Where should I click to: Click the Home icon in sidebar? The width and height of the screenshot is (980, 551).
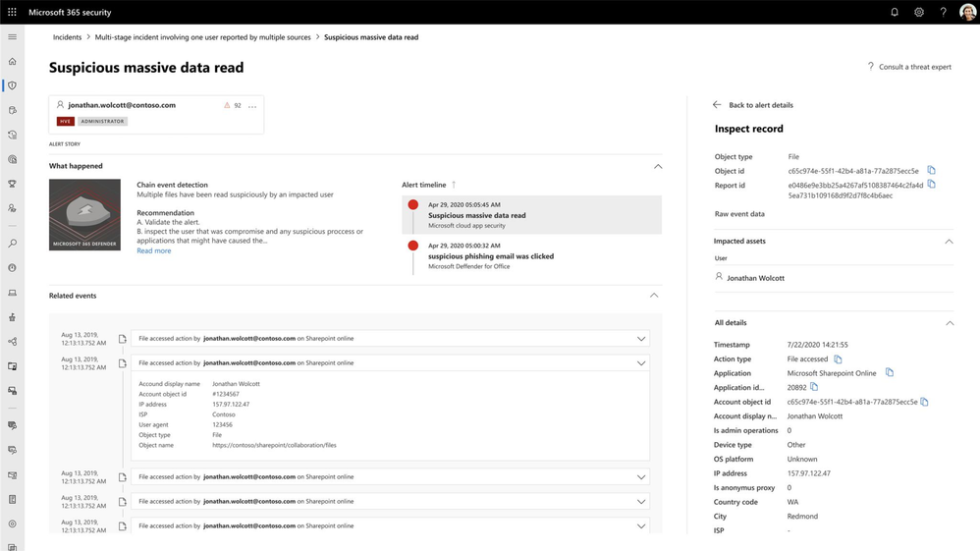12,61
